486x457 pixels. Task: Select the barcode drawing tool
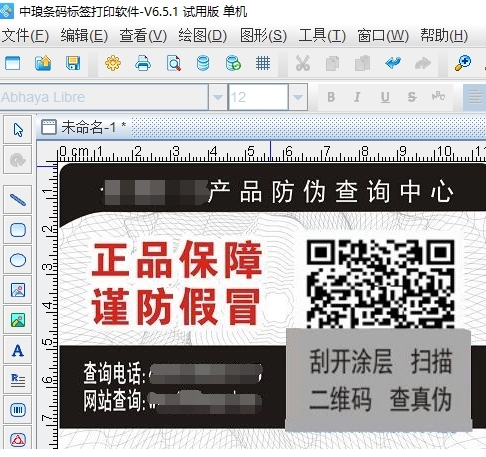(18, 410)
